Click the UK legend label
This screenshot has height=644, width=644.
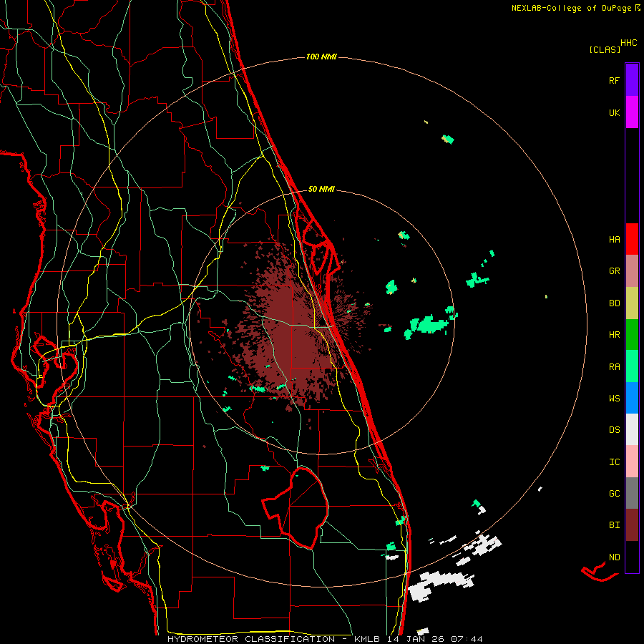(x=614, y=112)
